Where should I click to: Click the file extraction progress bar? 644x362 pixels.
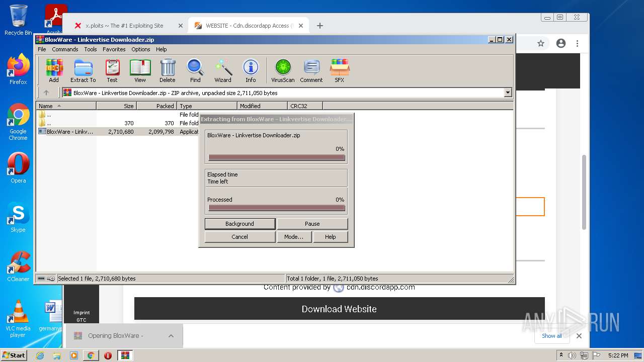pyautogui.click(x=277, y=157)
